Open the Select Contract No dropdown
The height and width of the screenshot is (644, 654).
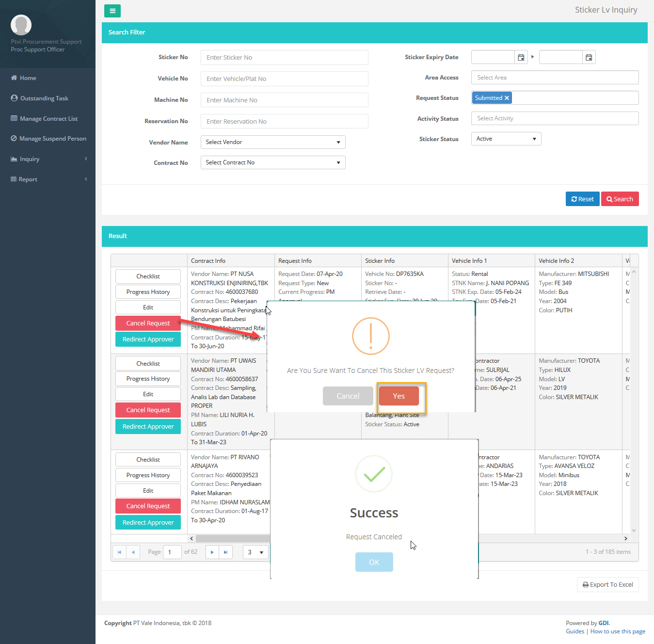coord(272,162)
